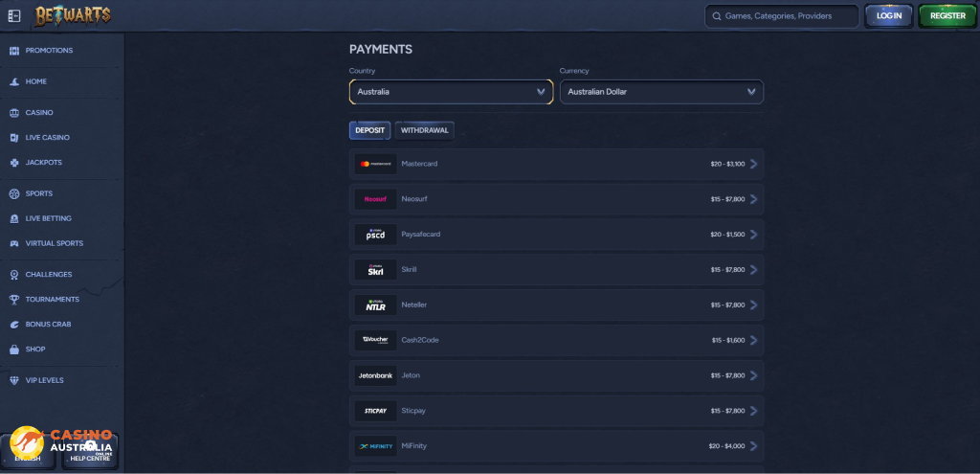Click the Mastercard logo
980x474 pixels.
375,164
